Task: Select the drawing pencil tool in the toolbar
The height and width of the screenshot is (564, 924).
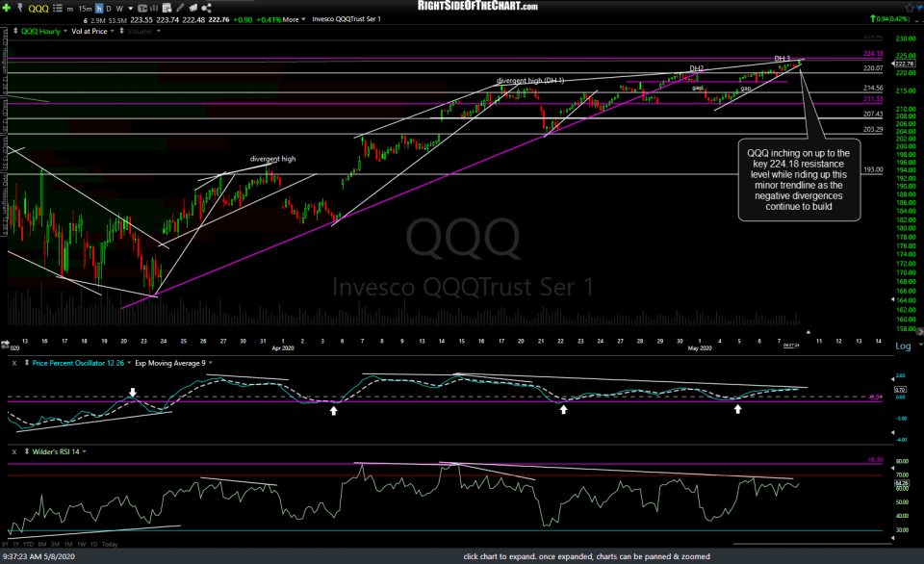Action: click(180, 8)
